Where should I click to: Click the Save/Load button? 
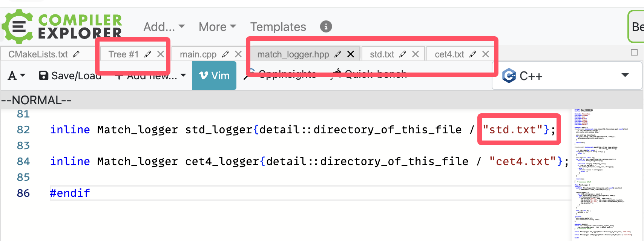(x=70, y=76)
